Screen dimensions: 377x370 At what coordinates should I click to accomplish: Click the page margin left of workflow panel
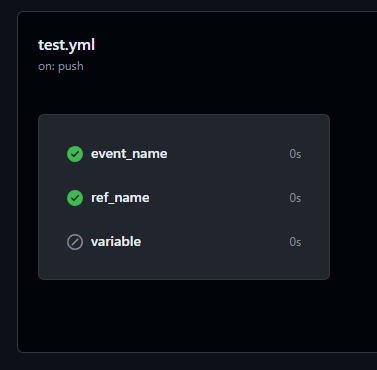(8, 183)
